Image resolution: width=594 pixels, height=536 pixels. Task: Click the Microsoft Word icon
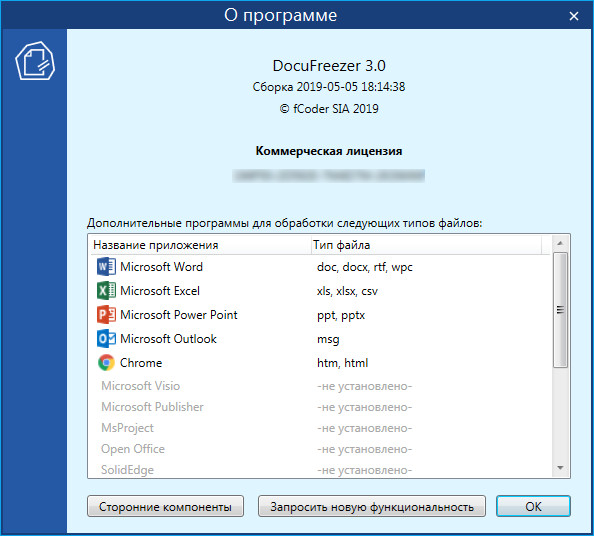(x=106, y=267)
